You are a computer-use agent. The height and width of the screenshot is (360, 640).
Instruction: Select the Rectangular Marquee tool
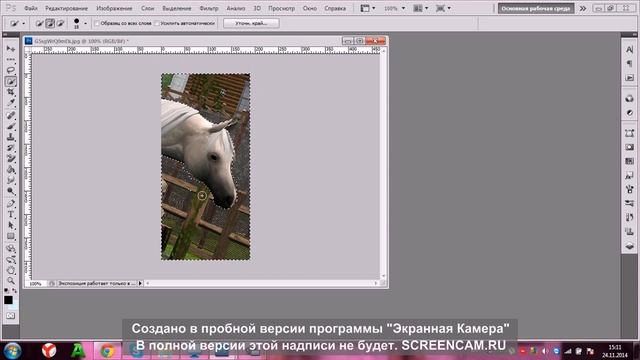(x=11, y=60)
